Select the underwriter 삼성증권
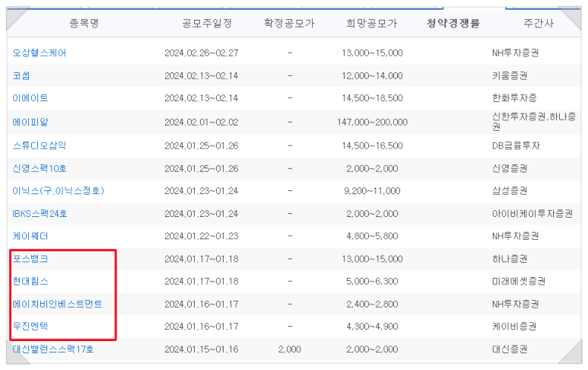This screenshot has height=370, width=588. click(510, 191)
